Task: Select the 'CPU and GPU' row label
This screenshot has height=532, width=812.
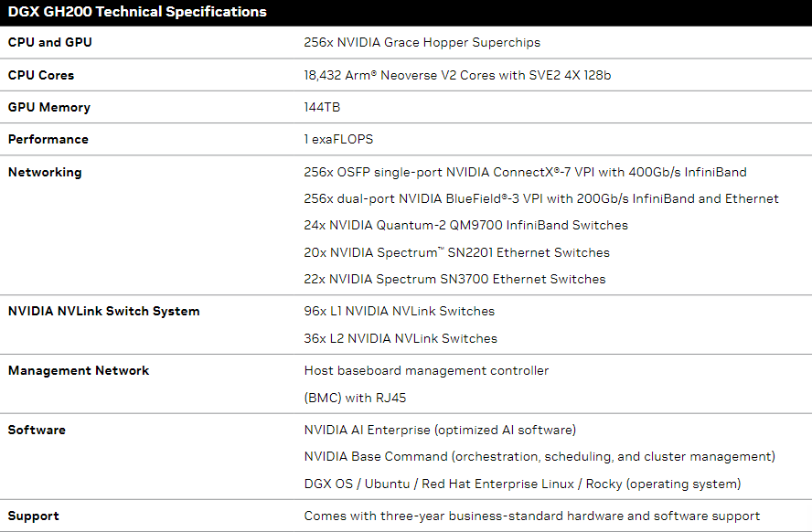Action: pos(49,42)
